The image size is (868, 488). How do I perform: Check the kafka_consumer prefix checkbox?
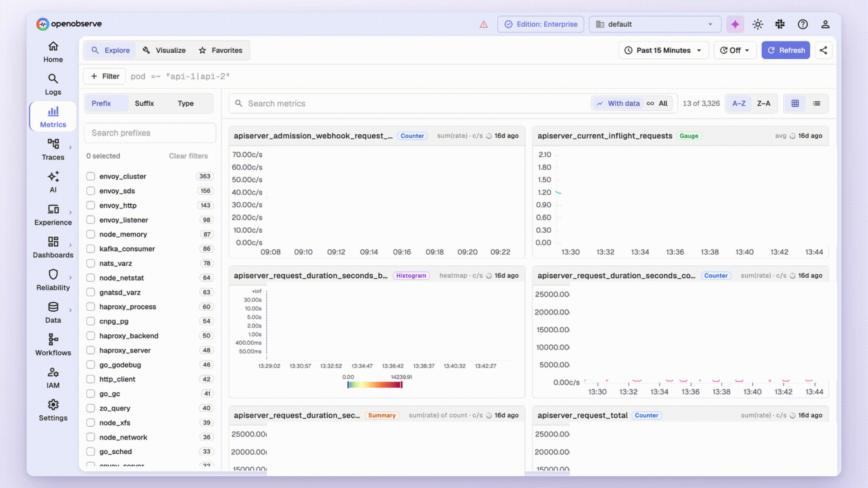90,249
